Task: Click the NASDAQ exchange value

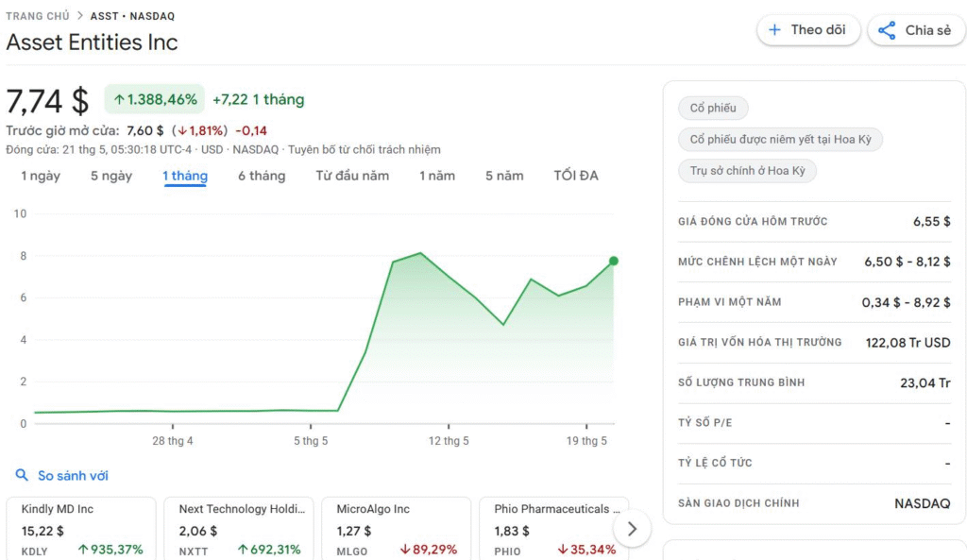Action: click(922, 503)
